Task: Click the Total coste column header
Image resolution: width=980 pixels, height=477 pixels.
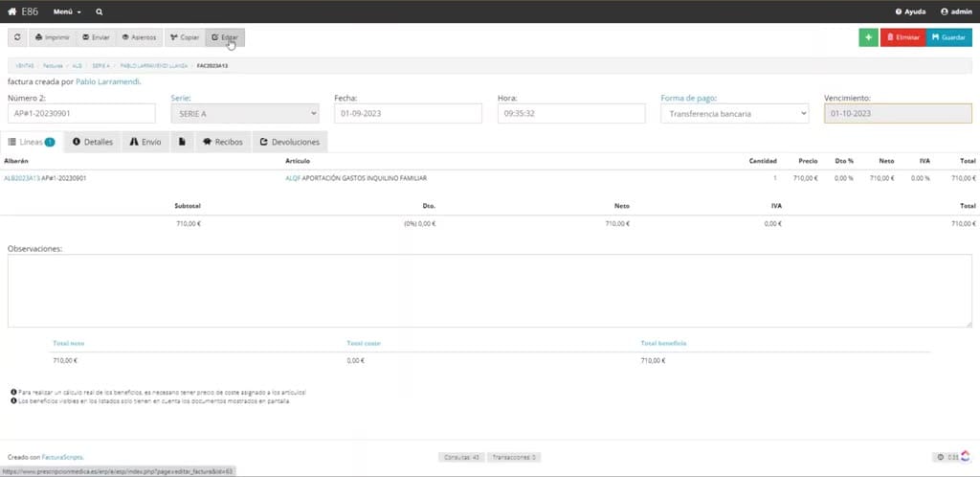Action: coord(364,343)
